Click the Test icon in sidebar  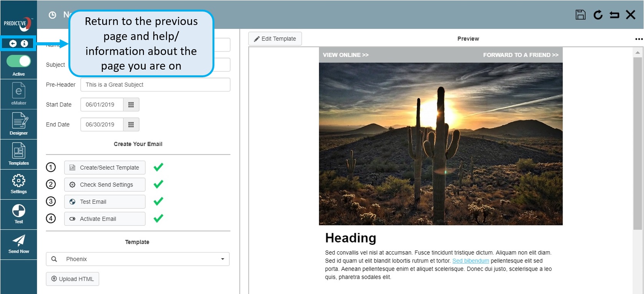coord(18,214)
